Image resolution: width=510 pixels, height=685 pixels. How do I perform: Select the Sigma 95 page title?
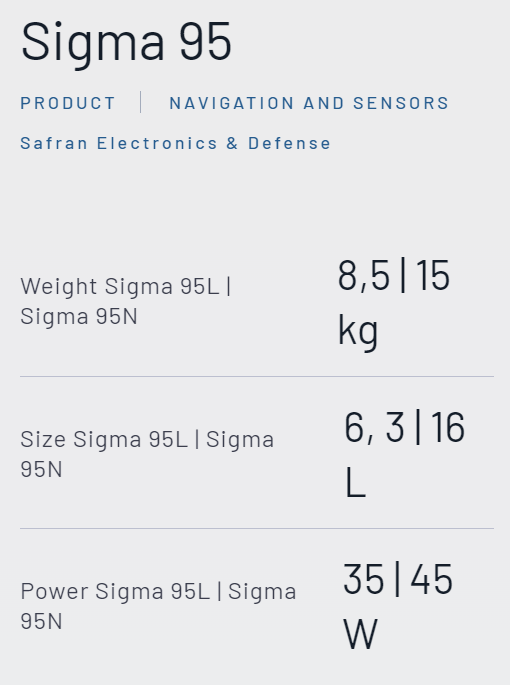click(x=126, y=42)
